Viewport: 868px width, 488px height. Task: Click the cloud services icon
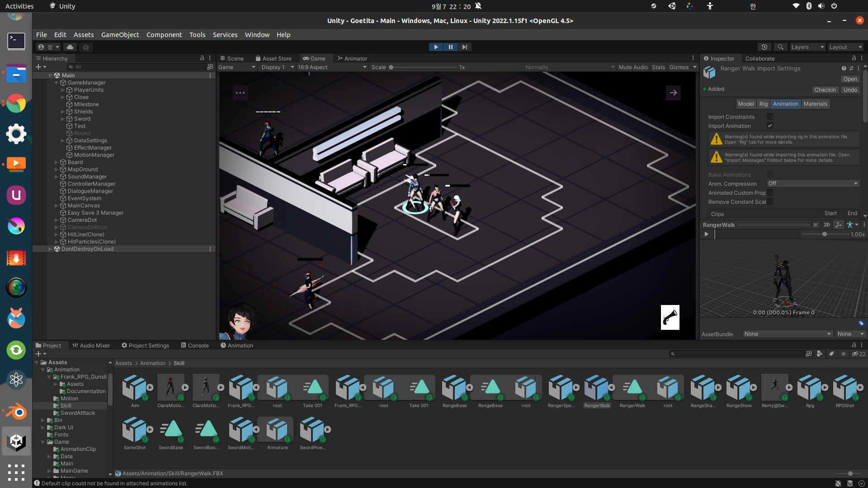(x=70, y=47)
